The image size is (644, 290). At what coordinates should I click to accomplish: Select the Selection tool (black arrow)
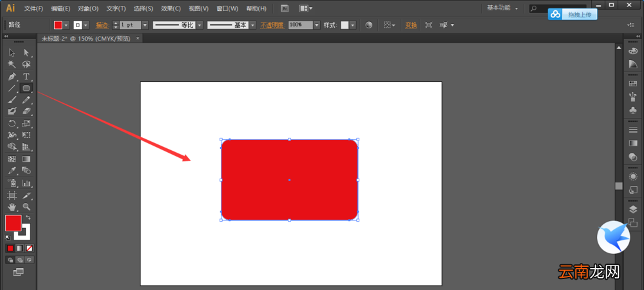click(12, 53)
